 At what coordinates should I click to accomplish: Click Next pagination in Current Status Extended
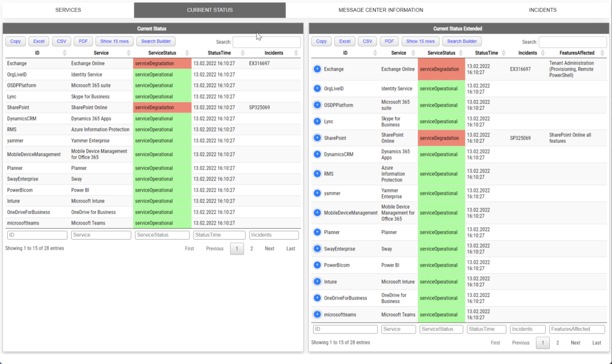point(576,342)
